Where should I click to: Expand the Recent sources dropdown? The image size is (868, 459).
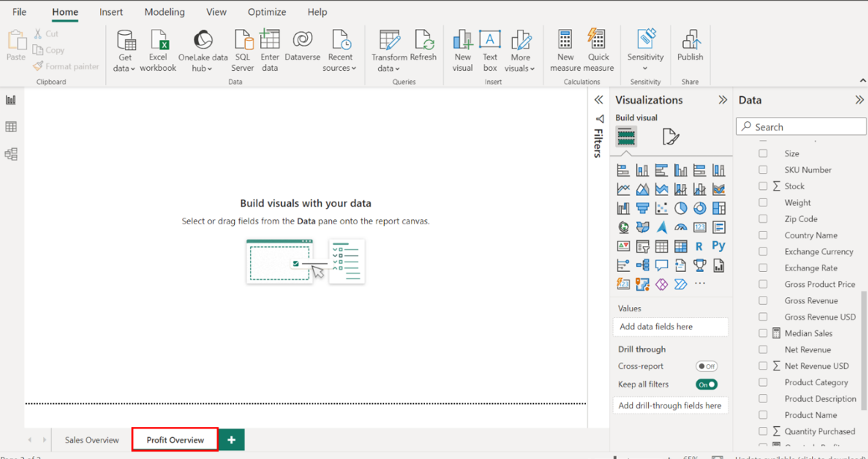point(339,68)
